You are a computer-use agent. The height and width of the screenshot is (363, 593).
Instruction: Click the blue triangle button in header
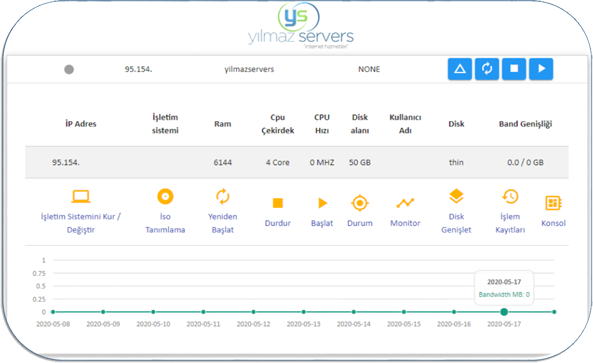(459, 69)
